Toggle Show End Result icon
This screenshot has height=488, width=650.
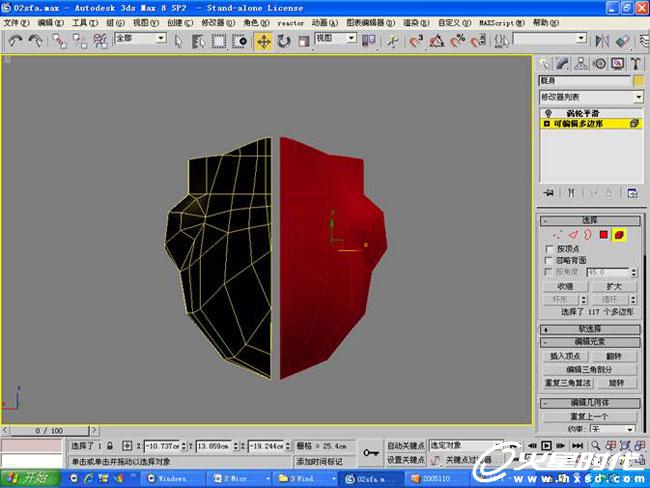571,193
